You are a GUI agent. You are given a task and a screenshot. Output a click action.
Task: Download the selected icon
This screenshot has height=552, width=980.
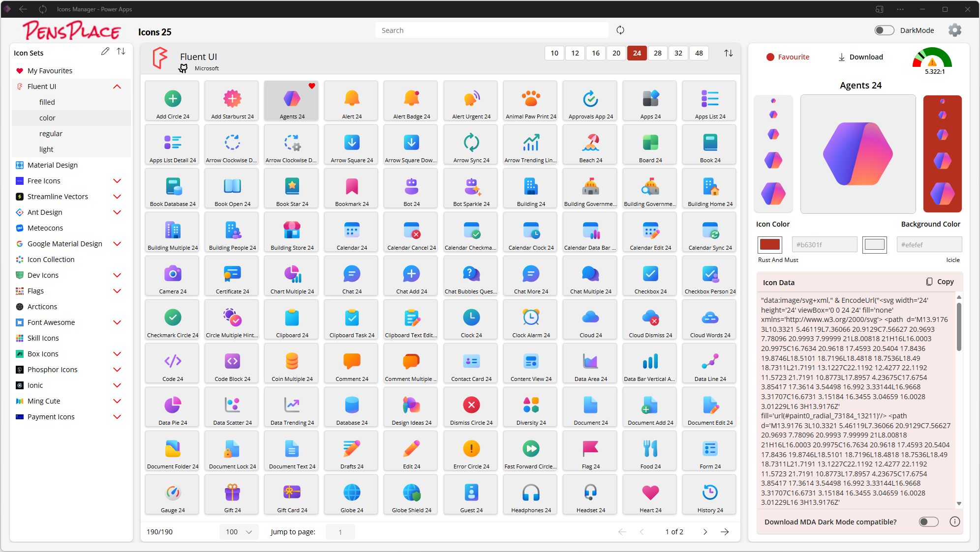(x=860, y=57)
